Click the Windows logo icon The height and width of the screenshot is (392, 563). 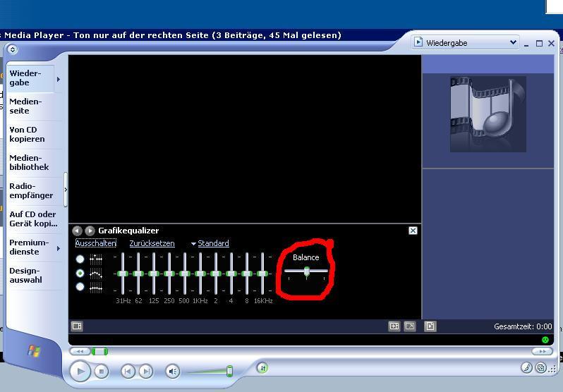tap(34, 350)
